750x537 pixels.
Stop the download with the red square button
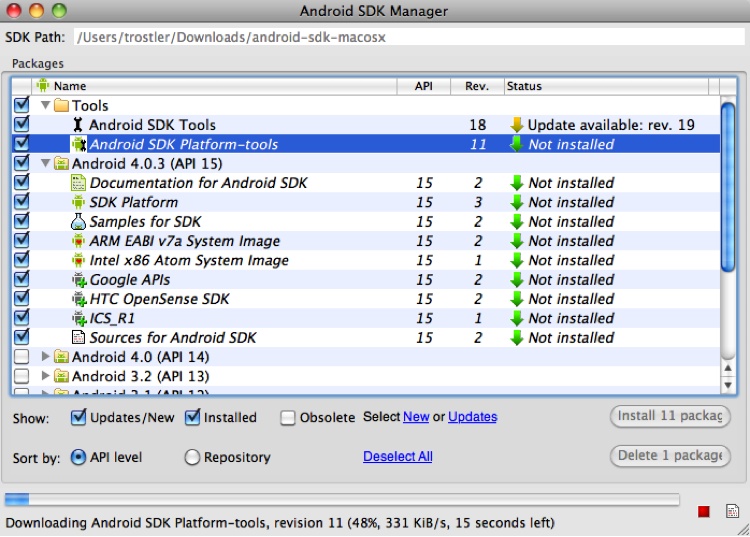click(704, 512)
